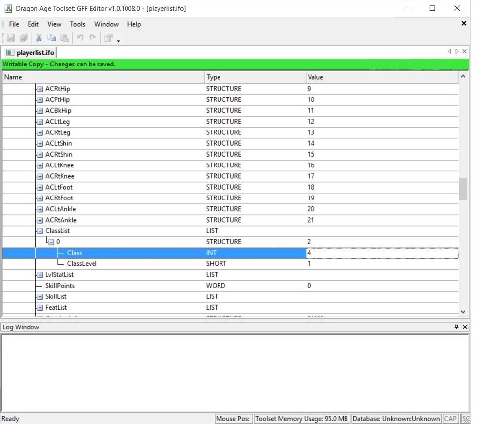Click the Paste clipboard icon
Screen dimensions: 504x424
pyautogui.click(x=64, y=38)
